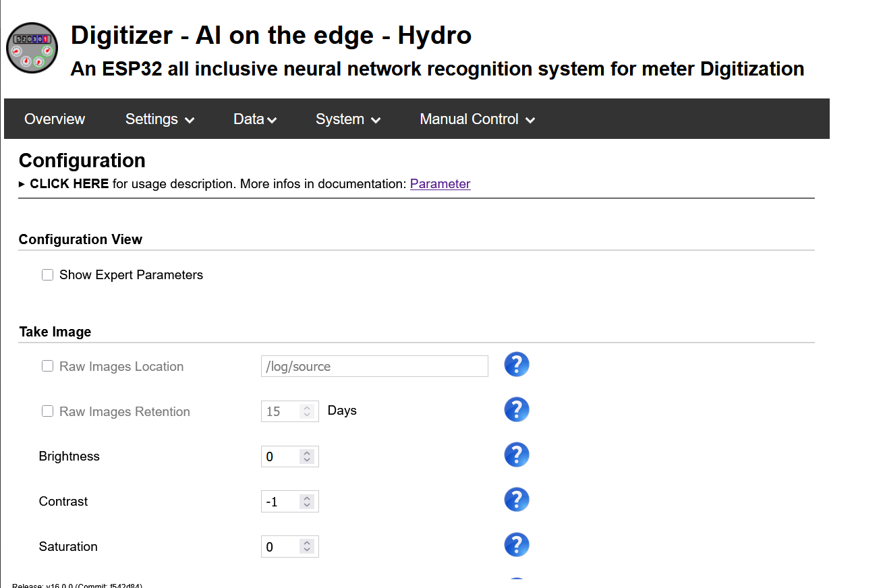The width and height of the screenshot is (883, 588).
Task: Open help for Raw Images Retention
Action: click(x=516, y=410)
